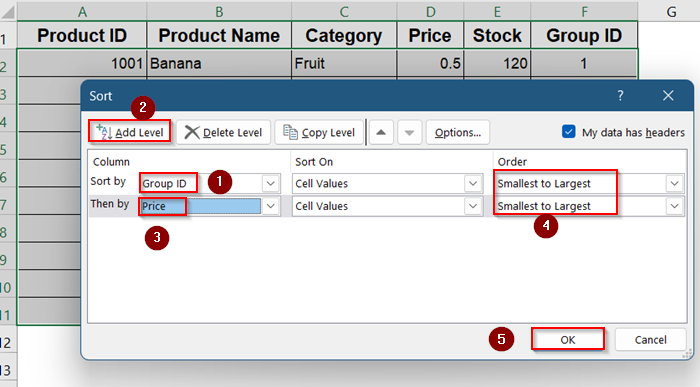The width and height of the screenshot is (700, 387).
Task: Toggle My data has headers checkbox
Action: click(x=568, y=132)
